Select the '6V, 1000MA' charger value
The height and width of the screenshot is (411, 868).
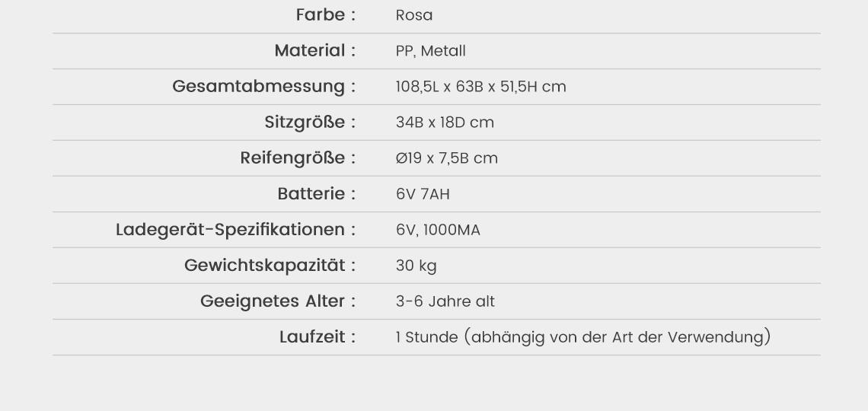pyautogui.click(x=438, y=230)
